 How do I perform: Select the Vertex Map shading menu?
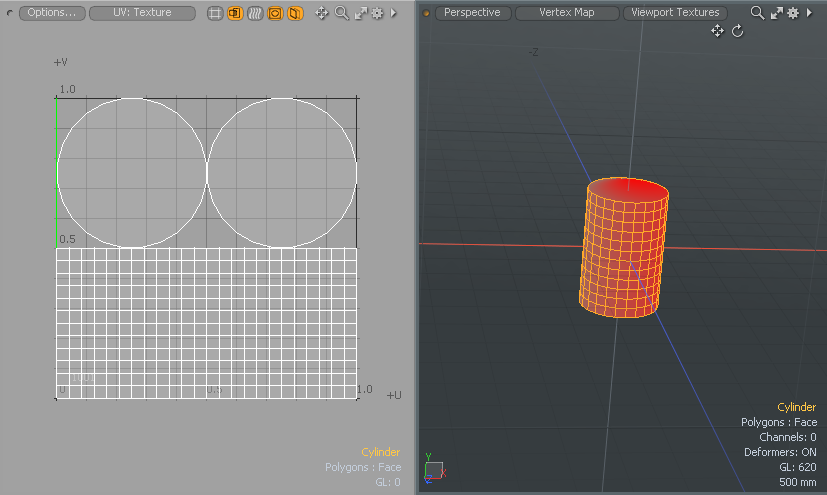point(567,13)
